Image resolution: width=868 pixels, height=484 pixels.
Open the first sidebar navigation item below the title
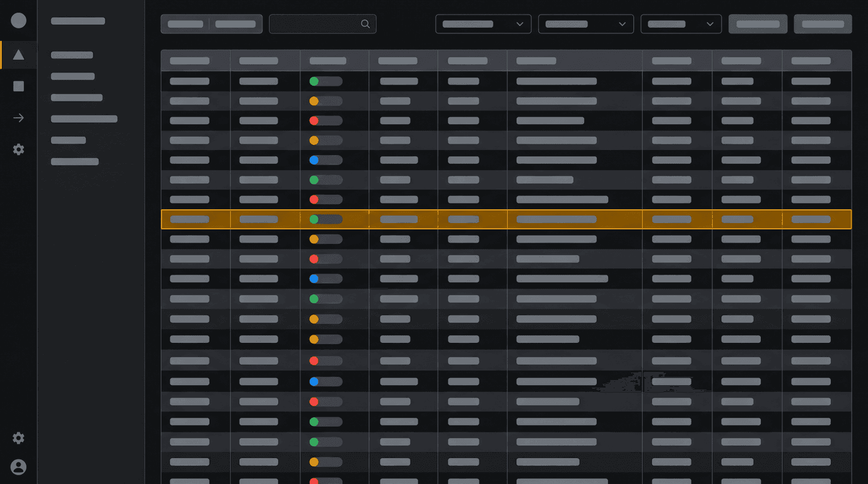pyautogui.click(x=72, y=55)
